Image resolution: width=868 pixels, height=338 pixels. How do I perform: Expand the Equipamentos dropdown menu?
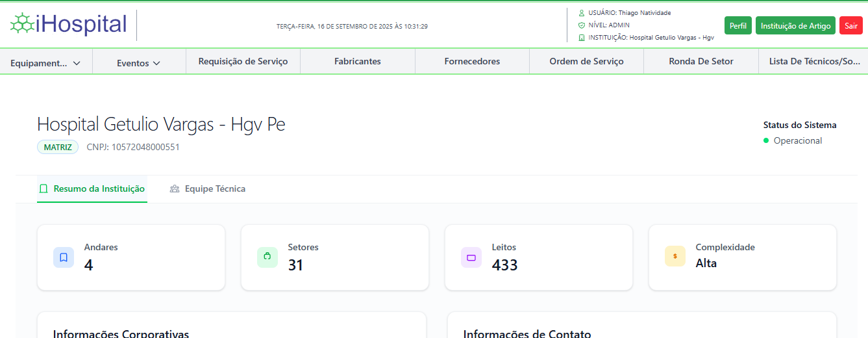coord(46,63)
